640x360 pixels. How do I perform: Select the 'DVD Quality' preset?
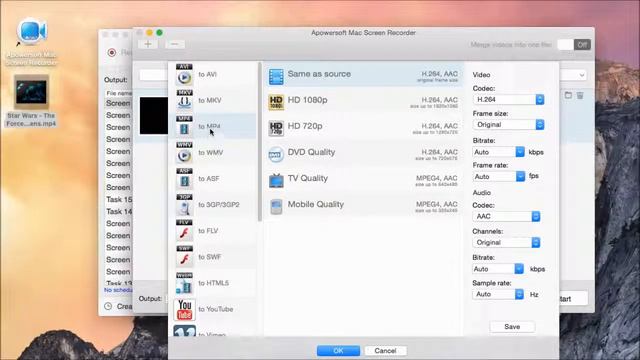pyautogui.click(x=363, y=153)
